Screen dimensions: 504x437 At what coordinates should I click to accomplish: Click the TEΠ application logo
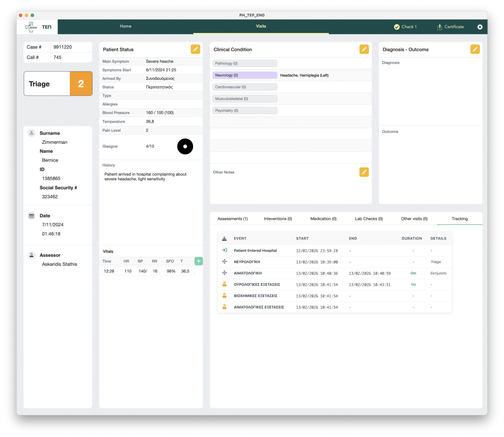point(38,27)
